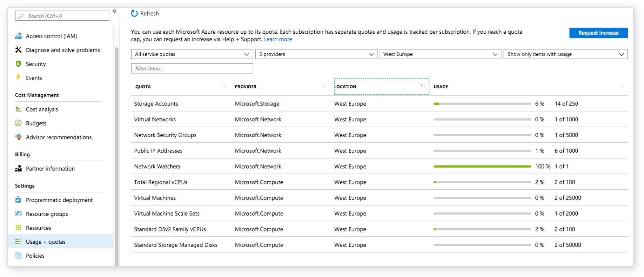Open Resources menu item
The image size is (644, 277).
click(x=39, y=228)
